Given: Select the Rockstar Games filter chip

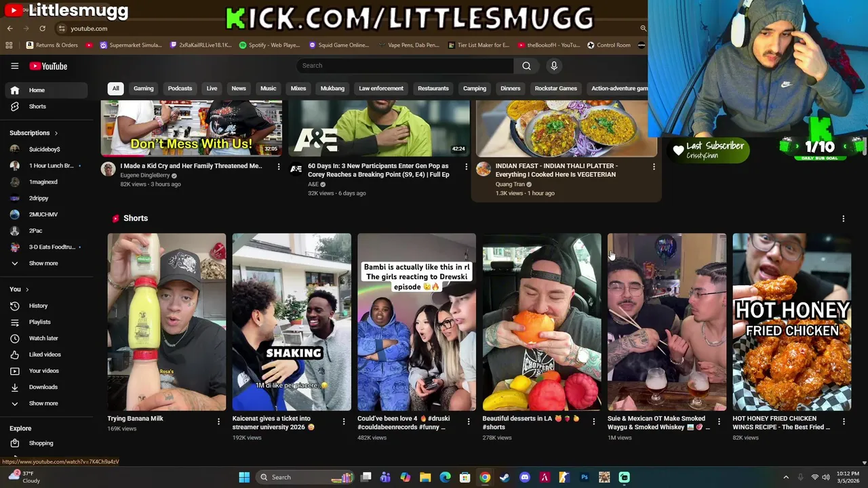Looking at the screenshot, I should coord(555,88).
